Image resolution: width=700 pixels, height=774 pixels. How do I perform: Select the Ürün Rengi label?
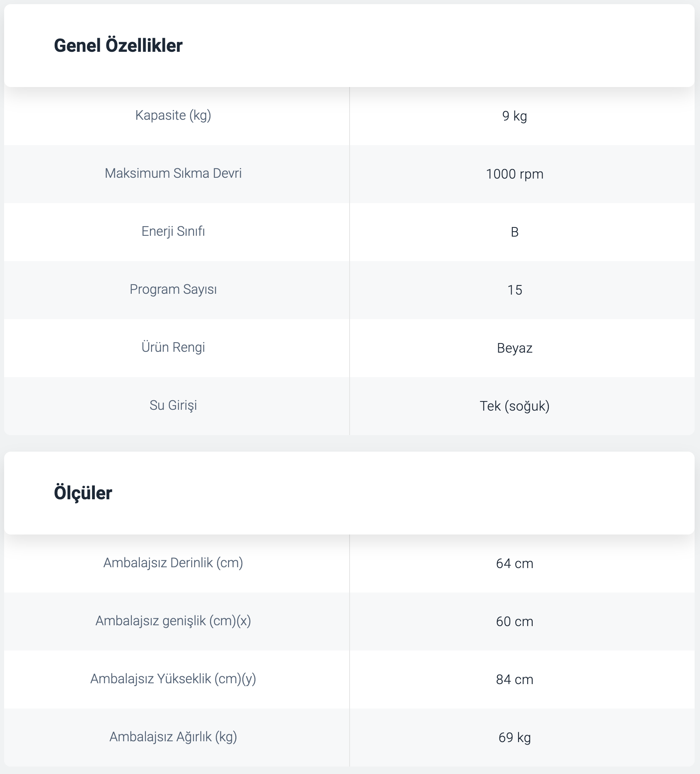click(x=173, y=347)
